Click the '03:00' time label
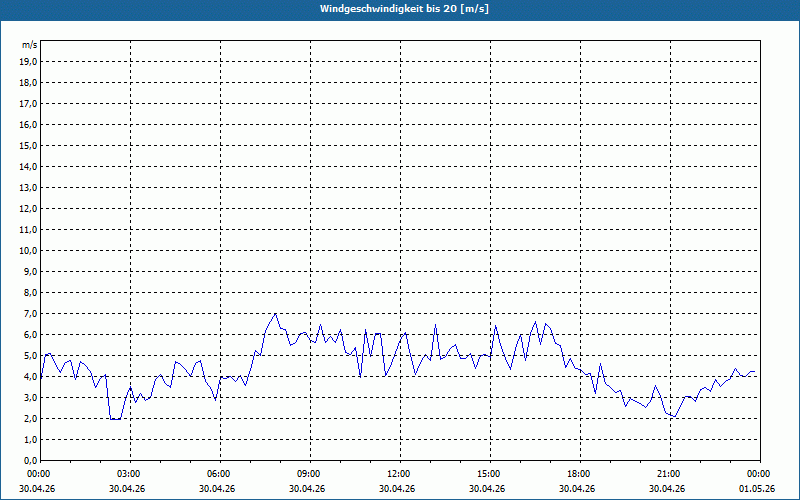This screenshot has height=500, width=800. coord(130,474)
